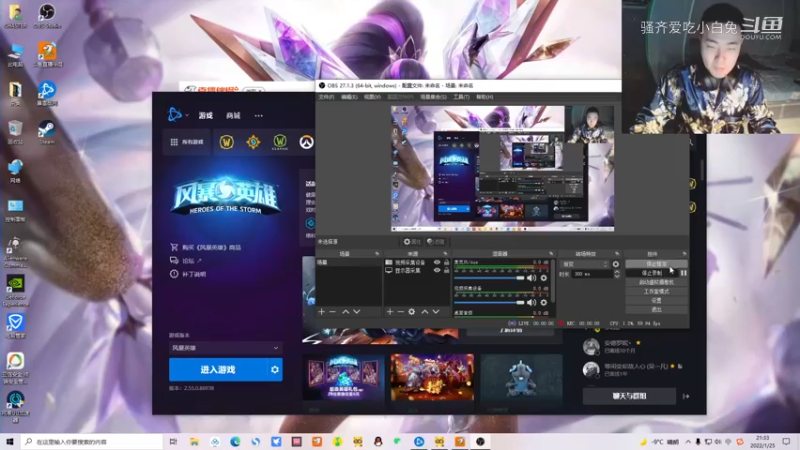Select the WoW Classic game icon
This screenshot has height=450, width=800.
pos(280,142)
